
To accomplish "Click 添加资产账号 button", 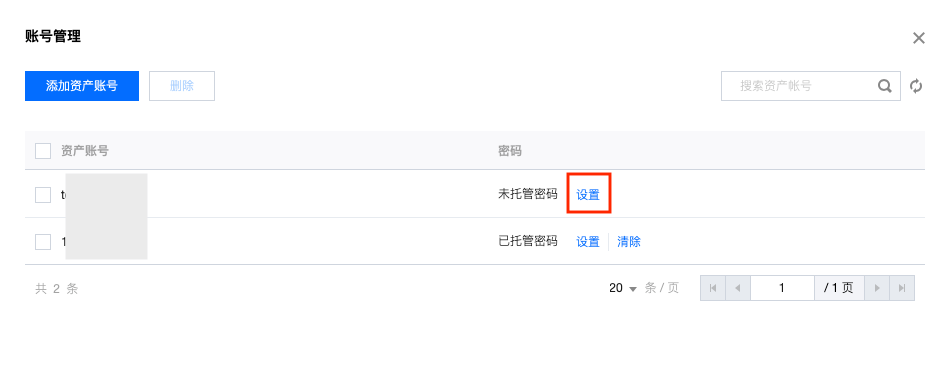I will click(x=82, y=86).
